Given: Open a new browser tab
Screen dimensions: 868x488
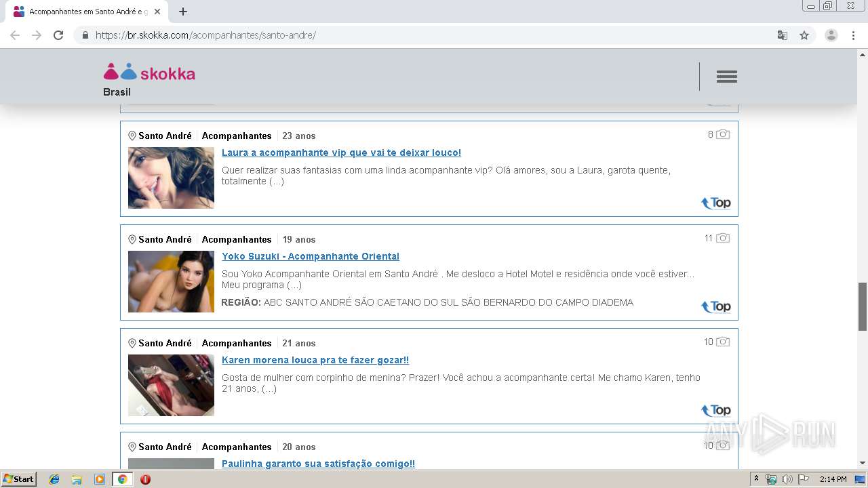Looking at the screenshot, I should coord(183,12).
